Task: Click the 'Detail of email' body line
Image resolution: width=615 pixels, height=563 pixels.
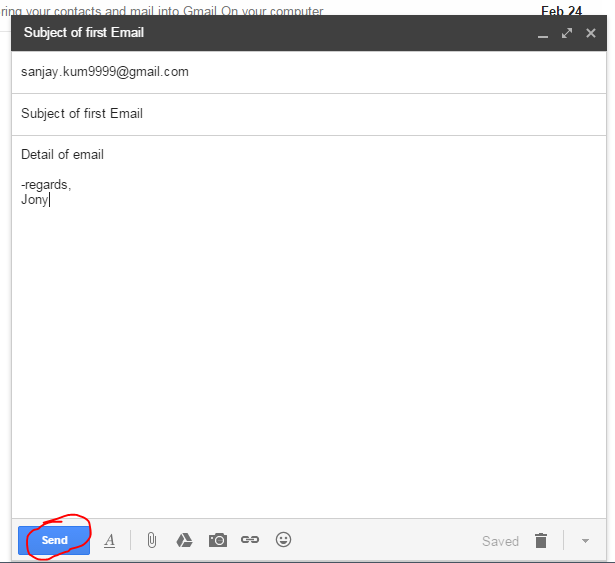Action: (x=62, y=155)
